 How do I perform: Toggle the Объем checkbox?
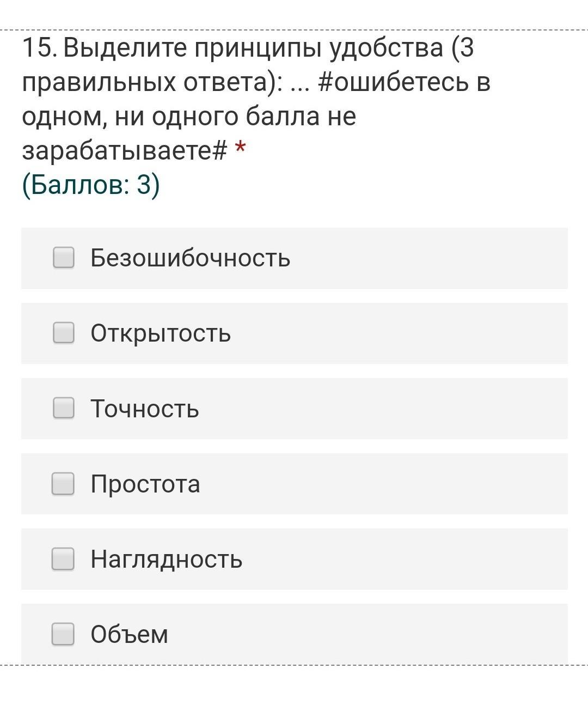click(x=63, y=634)
